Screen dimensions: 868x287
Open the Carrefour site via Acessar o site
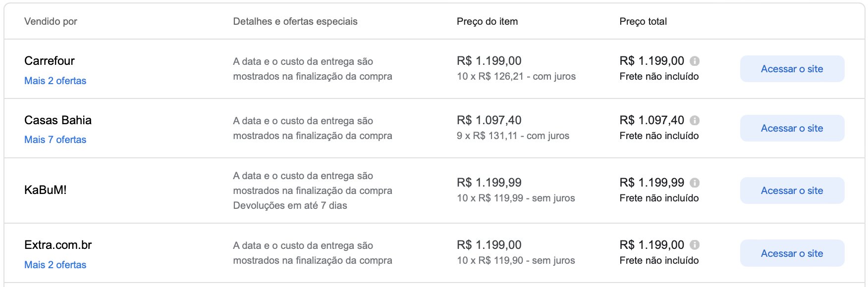792,69
